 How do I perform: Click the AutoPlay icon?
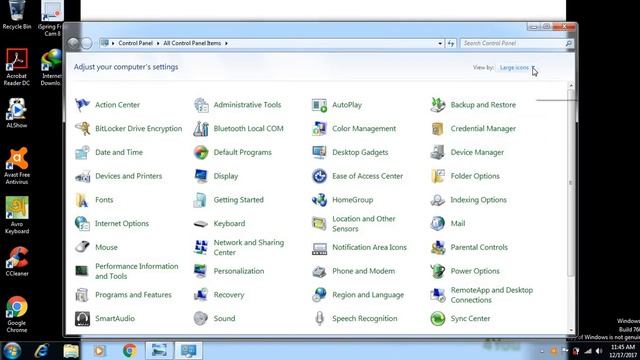click(x=319, y=105)
